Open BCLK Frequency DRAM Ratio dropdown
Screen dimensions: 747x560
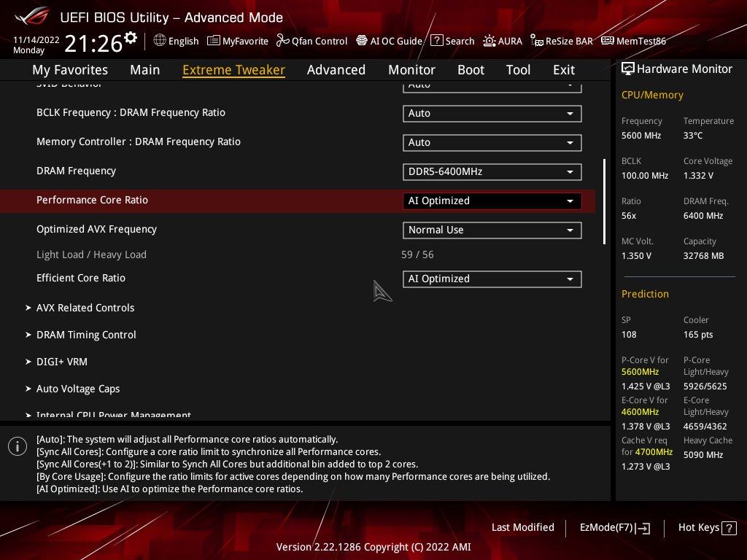[492, 113]
